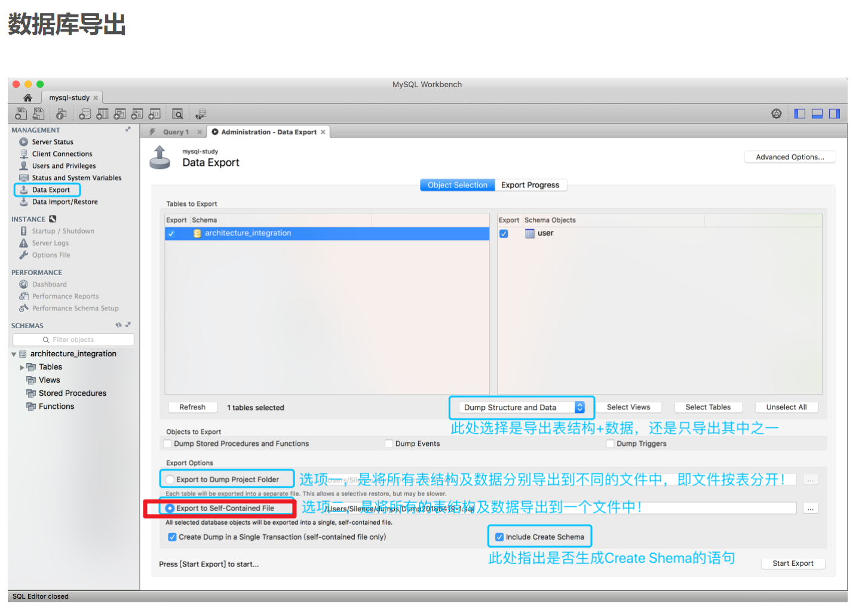The width and height of the screenshot is (865, 616).
Task: Open Server Status in Management
Action: coord(53,142)
